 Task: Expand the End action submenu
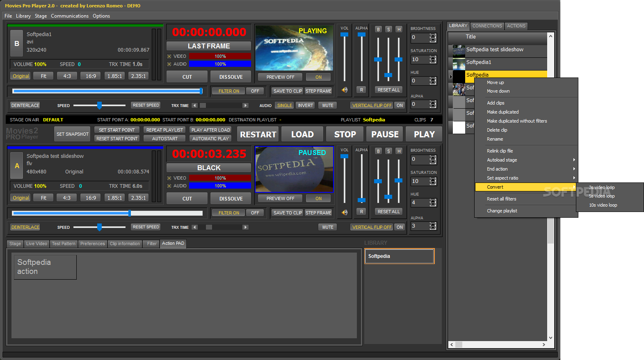pos(526,169)
